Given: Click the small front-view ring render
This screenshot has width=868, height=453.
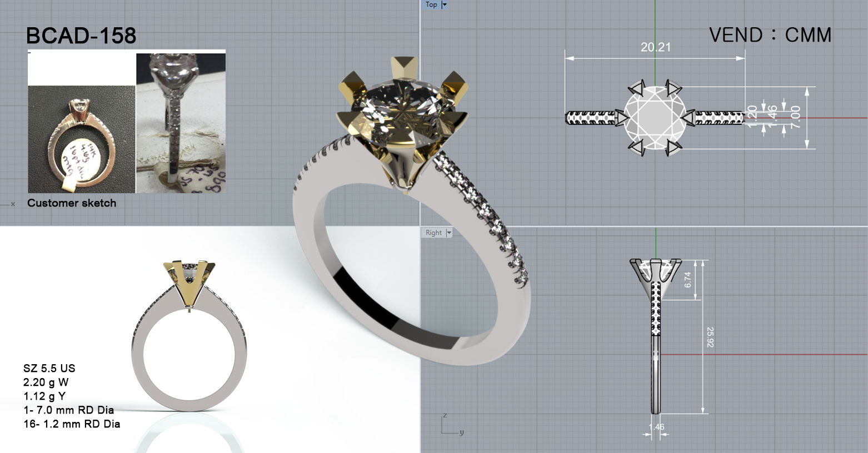Looking at the screenshot, I should [189, 336].
